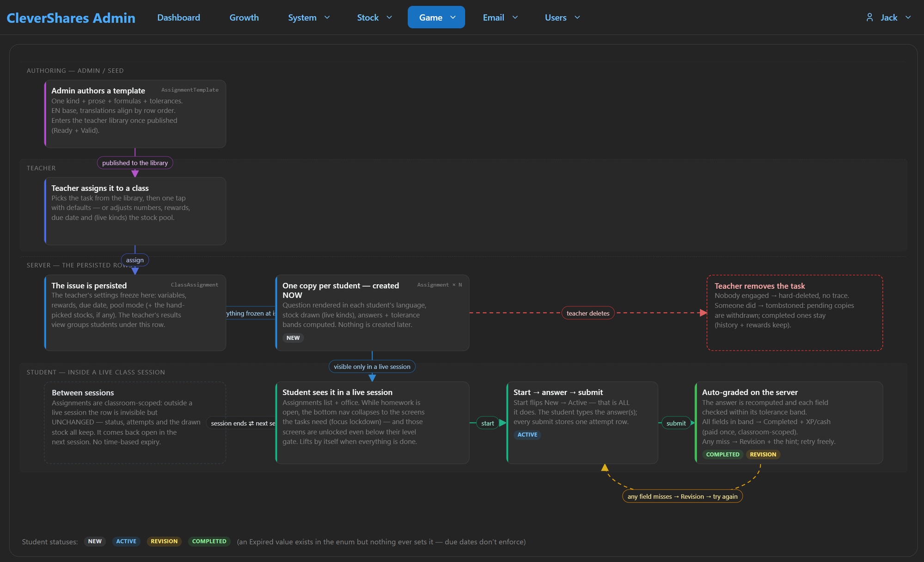Click the COMPLETED status badge in the legend

coord(209,542)
